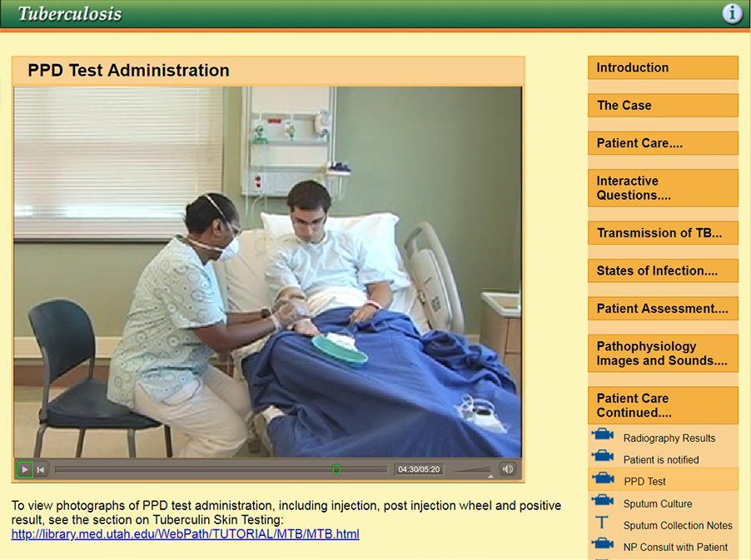Expand the Patient Care section

pyautogui.click(x=662, y=142)
